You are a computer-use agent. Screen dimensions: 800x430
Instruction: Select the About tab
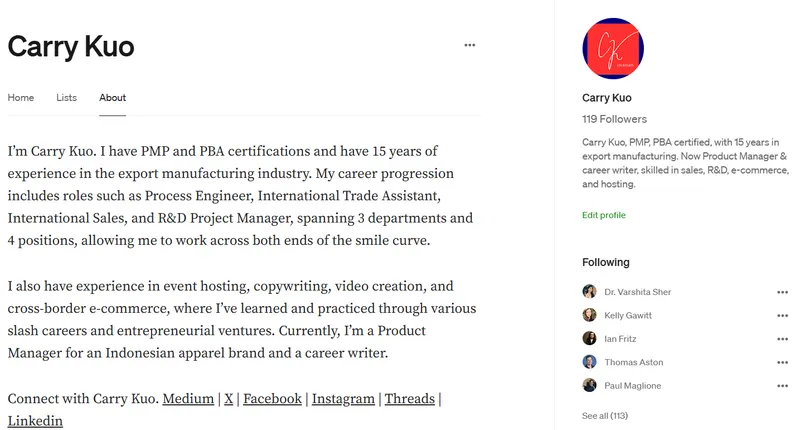(x=112, y=98)
